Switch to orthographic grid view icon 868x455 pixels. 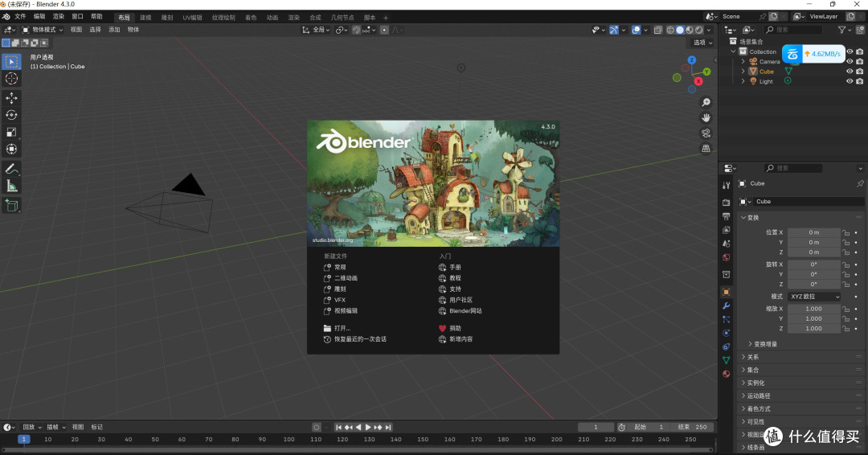[x=706, y=149]
